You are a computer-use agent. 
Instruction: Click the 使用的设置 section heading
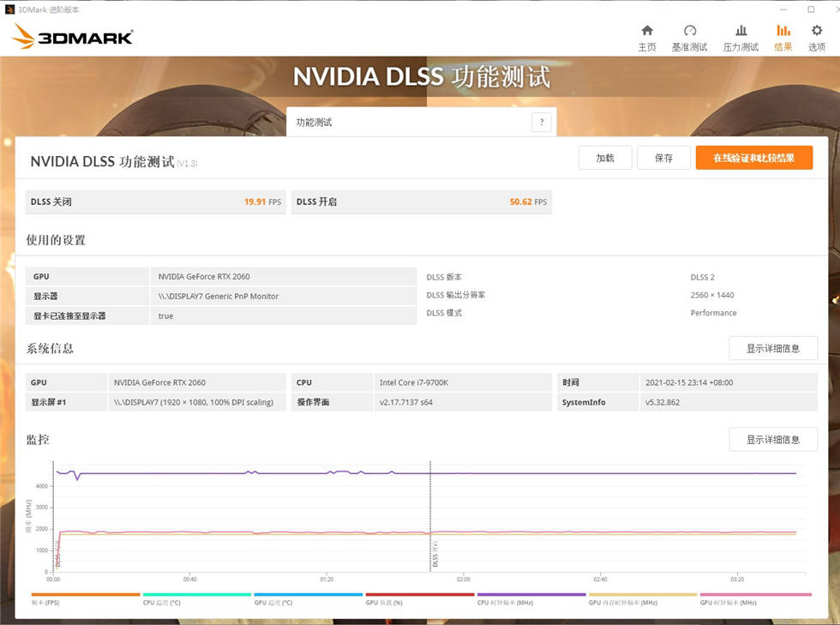click(x=56, y=240)
